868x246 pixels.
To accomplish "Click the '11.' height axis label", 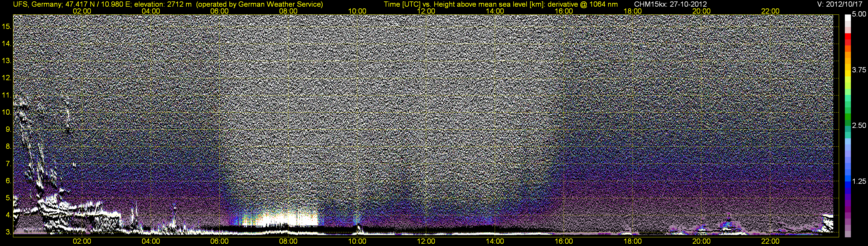I will pos(7,95).
